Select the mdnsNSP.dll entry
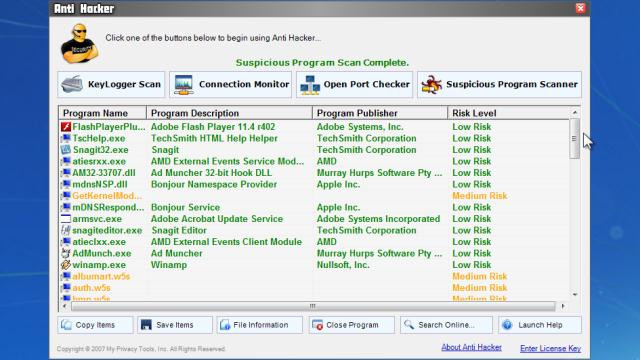This screenshot has width=640, height=360. pyautogui.click(x=100, y=184)
